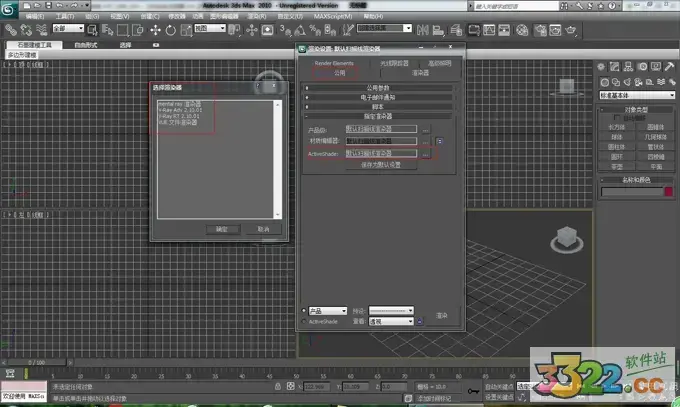Click the browse button next to 产品级
680x407 pixels.
[x=425, y=129]
